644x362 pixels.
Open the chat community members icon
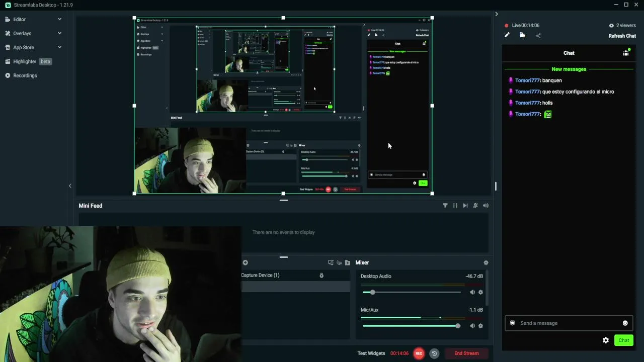[x=626, y=53]
